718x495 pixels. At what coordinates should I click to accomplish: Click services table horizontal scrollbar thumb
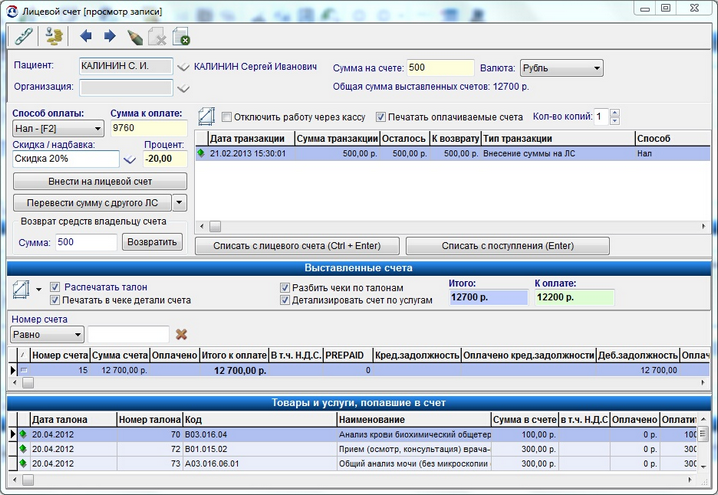tap(28, 479)
